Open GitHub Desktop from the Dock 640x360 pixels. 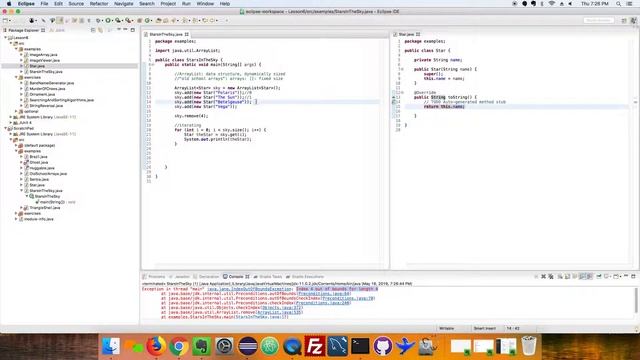(382, 346)
